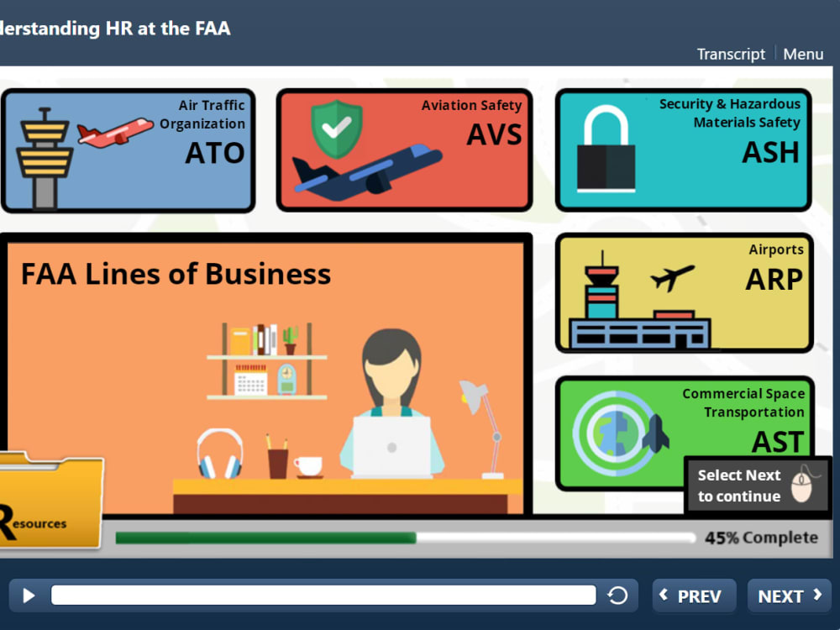Click the 'AST' acronym text
Image resolution: width=840 pixels, height=630 pixels.
pyautogui.click(x=778, y=442)
